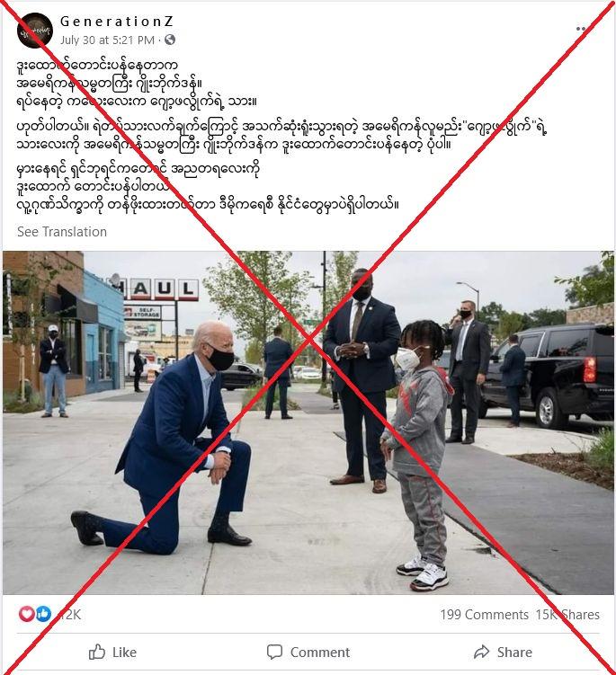
Task: View the 12K reactions count
Action: click(68, 614)
